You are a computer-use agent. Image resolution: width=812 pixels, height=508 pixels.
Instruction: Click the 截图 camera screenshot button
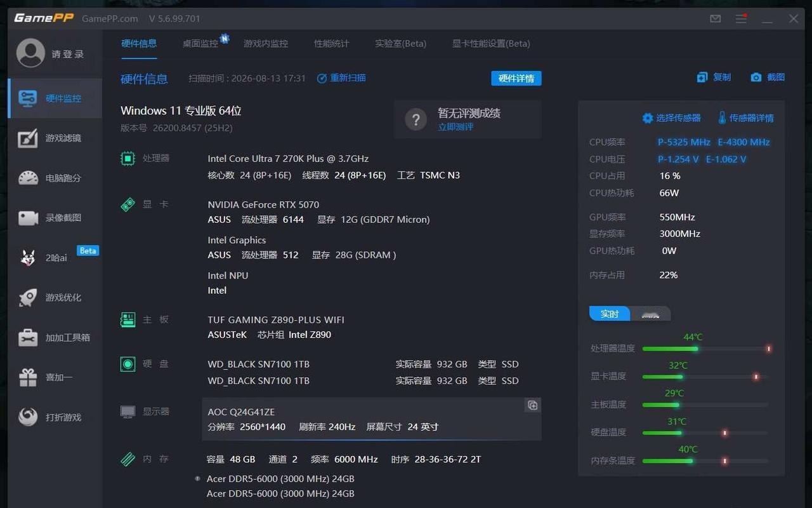point(768,77)
